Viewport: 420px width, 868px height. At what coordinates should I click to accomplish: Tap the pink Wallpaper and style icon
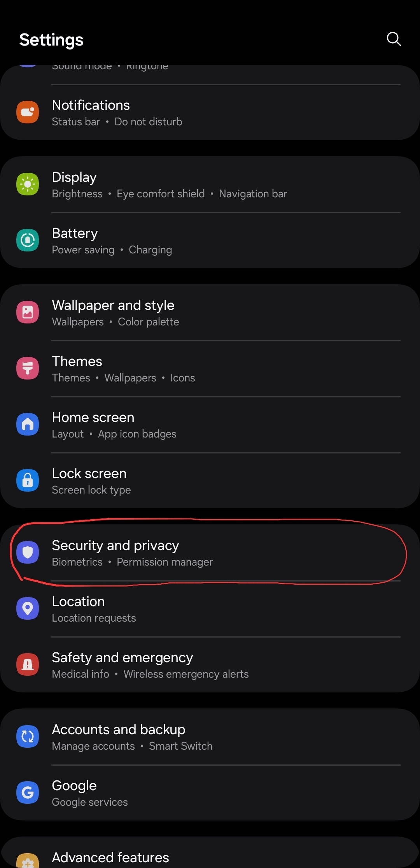[x=28, y=312]
